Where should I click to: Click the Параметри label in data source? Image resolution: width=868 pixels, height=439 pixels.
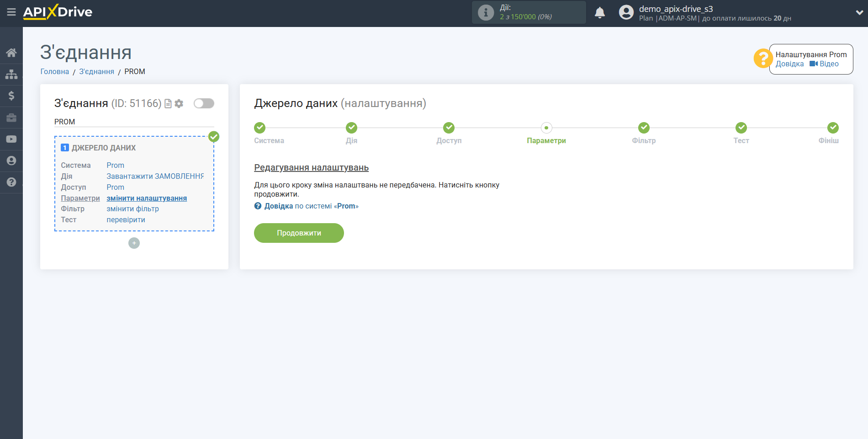[80, 198]
